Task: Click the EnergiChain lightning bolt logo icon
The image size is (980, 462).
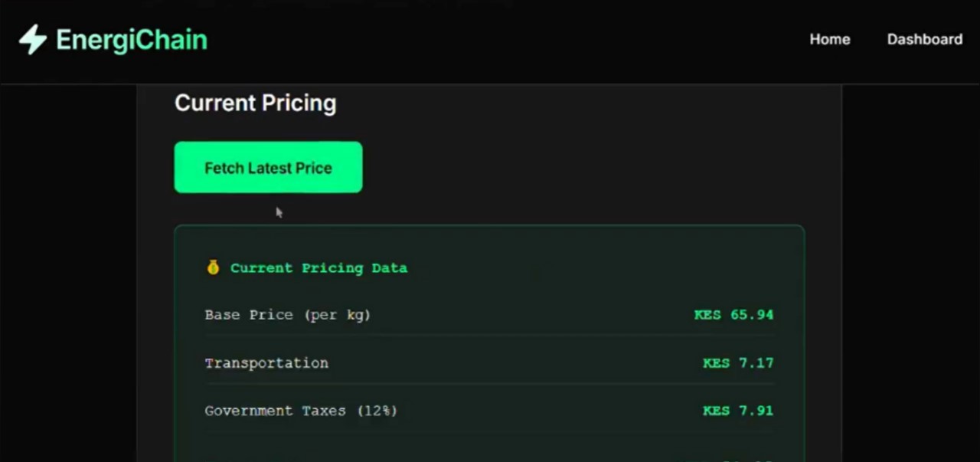Action: pos(32,39)
